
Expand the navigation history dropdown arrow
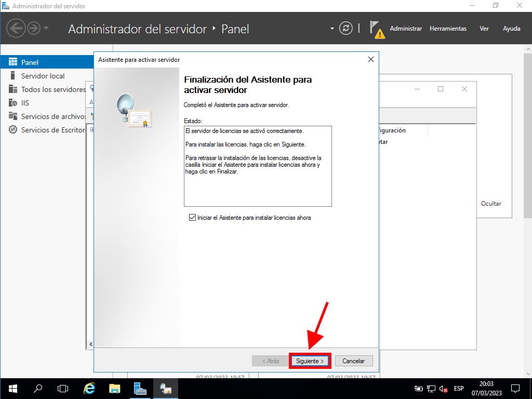tap(46, 29)
